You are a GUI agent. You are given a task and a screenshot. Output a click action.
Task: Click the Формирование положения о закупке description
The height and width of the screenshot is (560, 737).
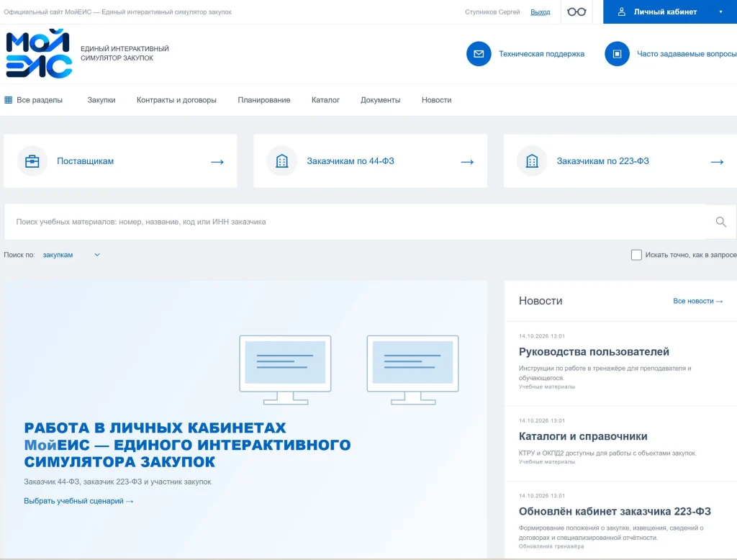click(x=611, y=532)
